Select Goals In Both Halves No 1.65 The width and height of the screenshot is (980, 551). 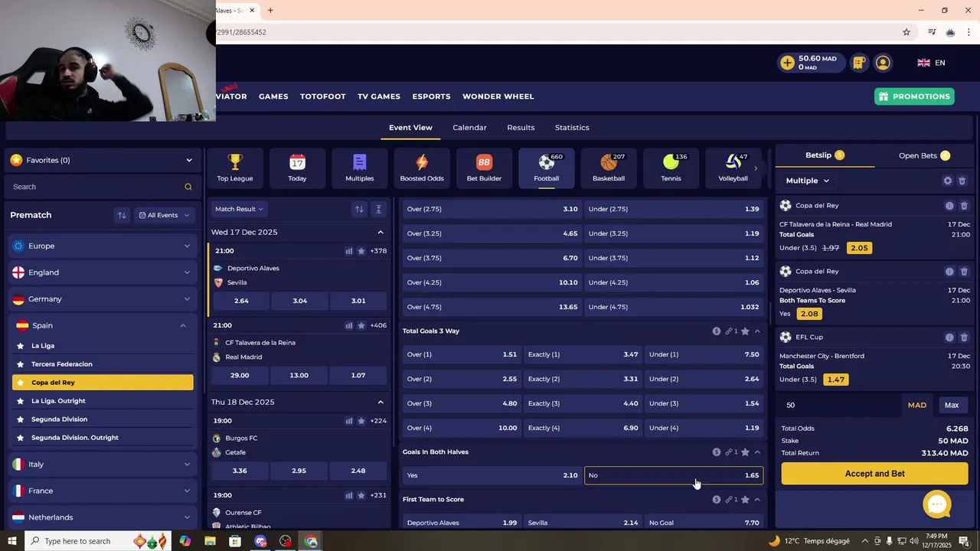click(x=674, y=475)
